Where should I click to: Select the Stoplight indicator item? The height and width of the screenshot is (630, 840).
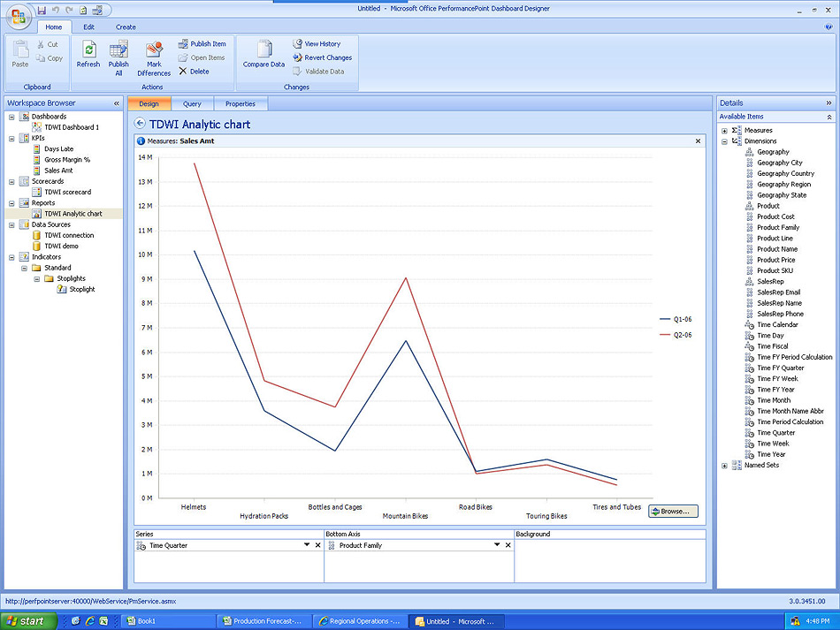coord(82,289)
